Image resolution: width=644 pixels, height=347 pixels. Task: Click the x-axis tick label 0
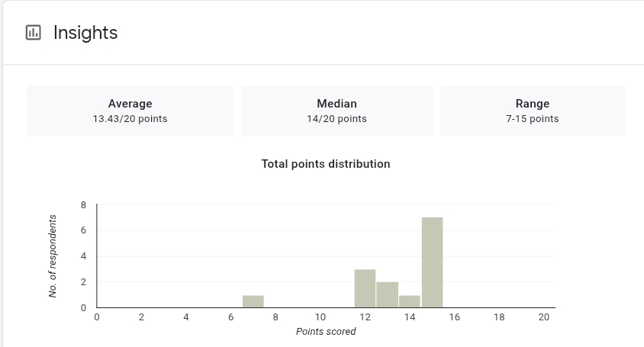[97, 317]
